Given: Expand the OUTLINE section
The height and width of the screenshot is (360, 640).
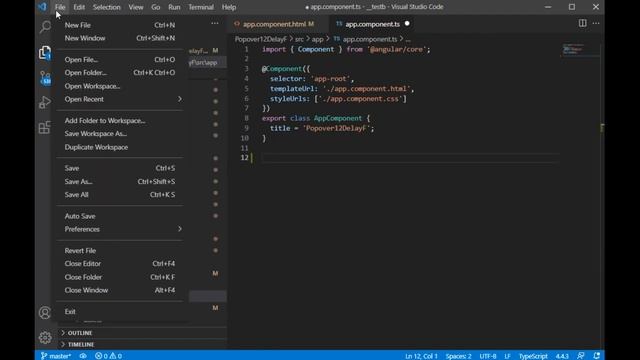Looking at the screenshot, I should point(80,333).
